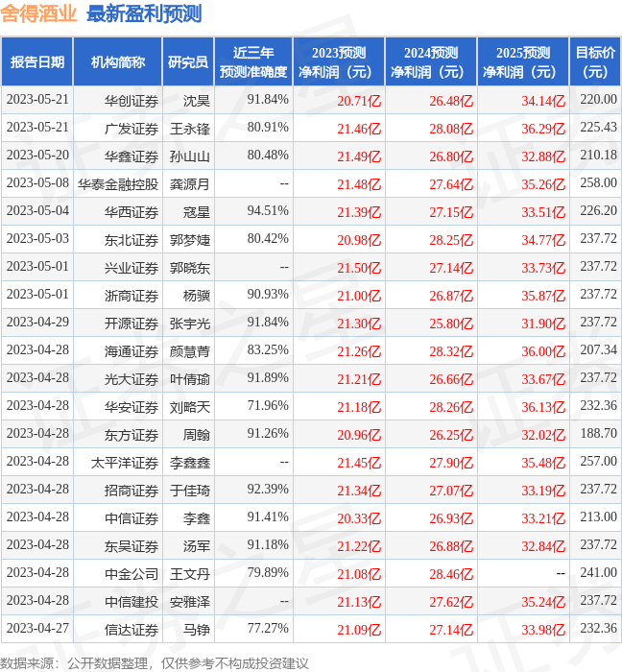Click the 2023-04-27 report date

click(37, 629)
